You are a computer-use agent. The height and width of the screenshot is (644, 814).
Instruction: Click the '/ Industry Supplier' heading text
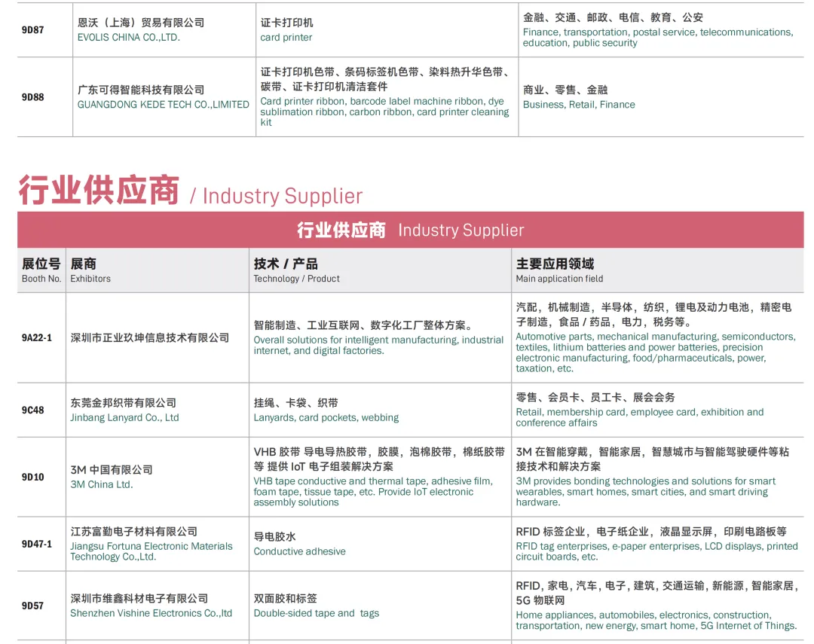tap(276, 196)
